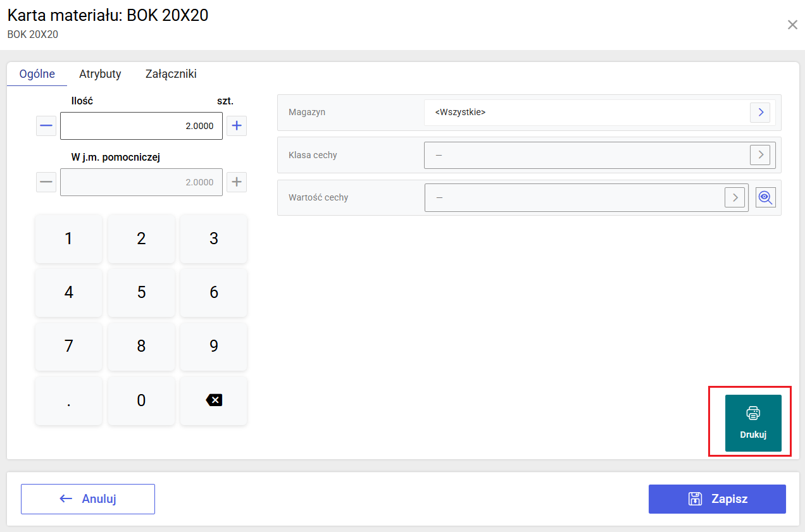Tap the decimal point key
Viewport: 805px width, 532px height.
click(x=68, y=400)
